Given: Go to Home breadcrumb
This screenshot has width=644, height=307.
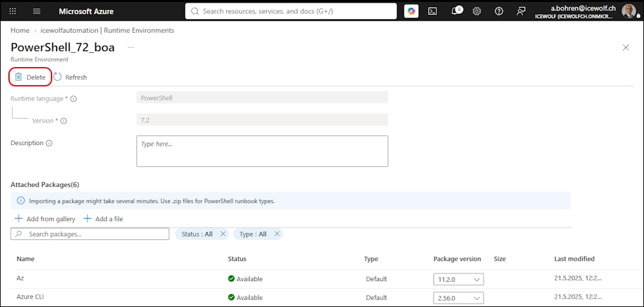Looking at the screenshot, I should click(20, 30).
